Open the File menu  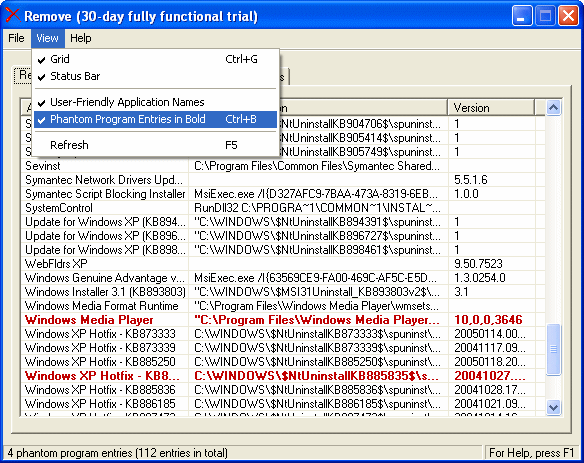tap(16, 38)
